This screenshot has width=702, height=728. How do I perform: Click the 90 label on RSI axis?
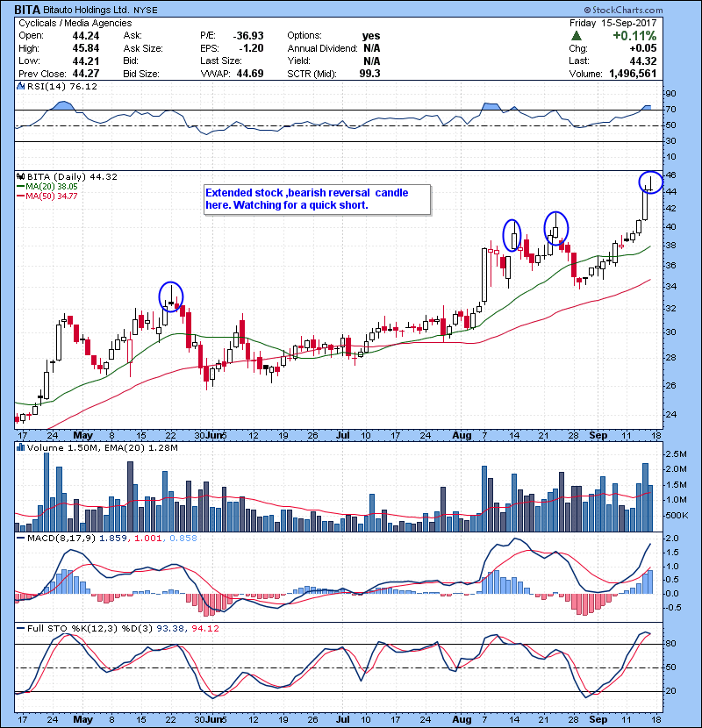(671, 94)
